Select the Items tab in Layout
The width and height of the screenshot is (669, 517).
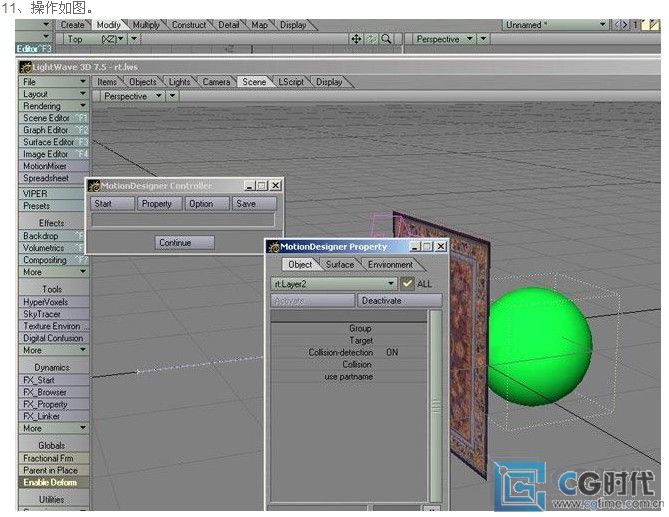pyautogui.click(x=107, y=82)
